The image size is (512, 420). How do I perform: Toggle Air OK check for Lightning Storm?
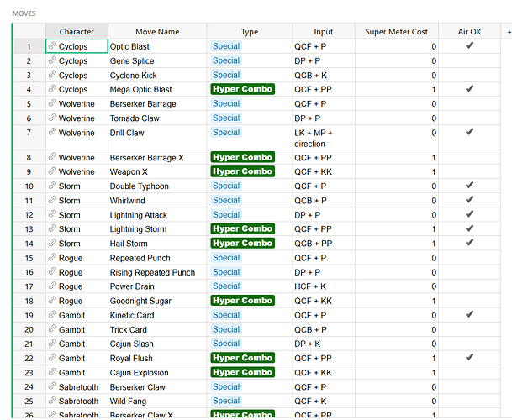coord(470,228)
